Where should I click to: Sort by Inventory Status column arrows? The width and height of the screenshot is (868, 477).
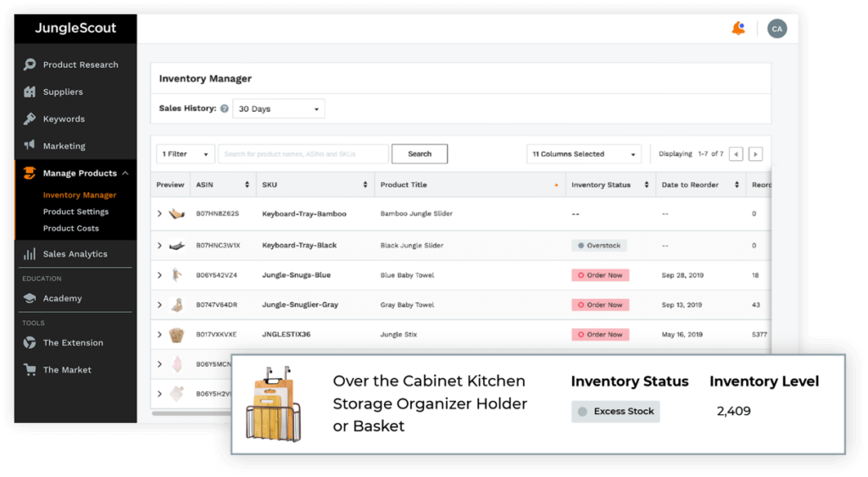tap(646, 185)
